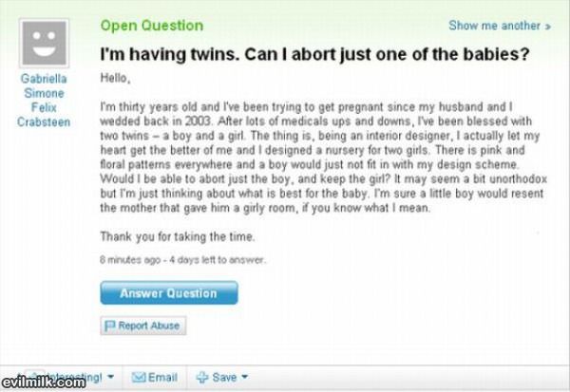The image size is (570, 392).
Task: Click the 'Thank you for taking the time' line
Action: click(178, 237)
